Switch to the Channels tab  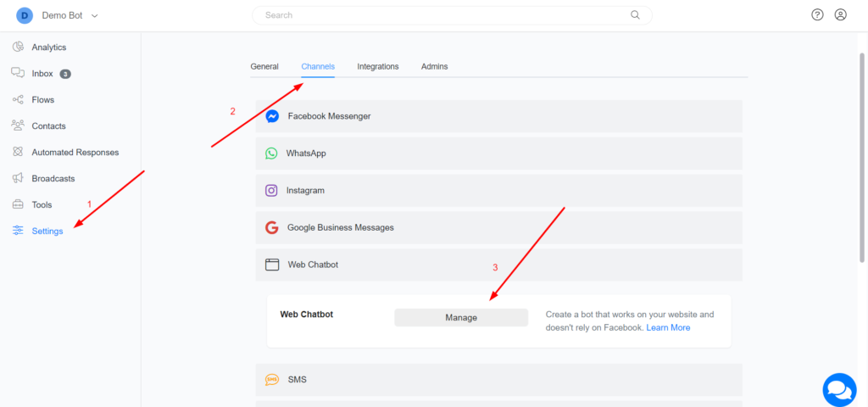[x=318, y=66]
